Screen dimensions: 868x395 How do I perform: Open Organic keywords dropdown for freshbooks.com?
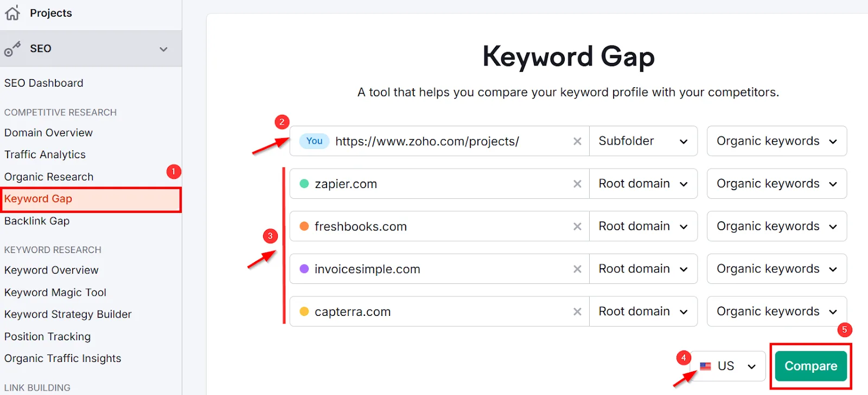click(777, 226)
